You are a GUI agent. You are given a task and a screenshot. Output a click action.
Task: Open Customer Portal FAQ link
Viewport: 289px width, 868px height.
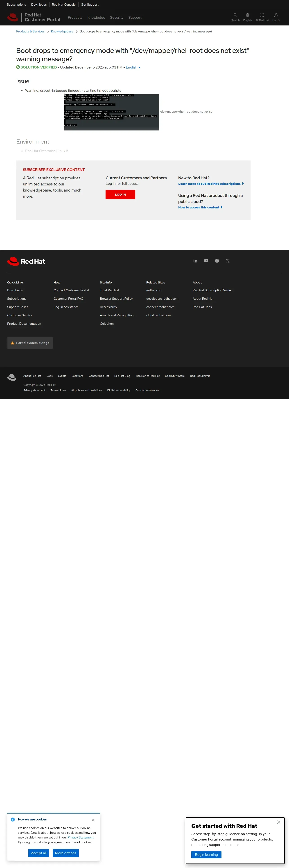click(68, 299)
